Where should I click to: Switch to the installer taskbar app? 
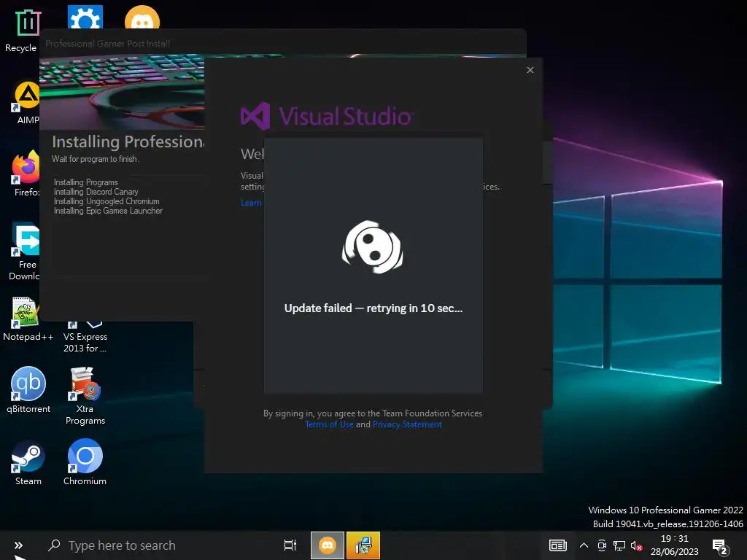point(363,545)
